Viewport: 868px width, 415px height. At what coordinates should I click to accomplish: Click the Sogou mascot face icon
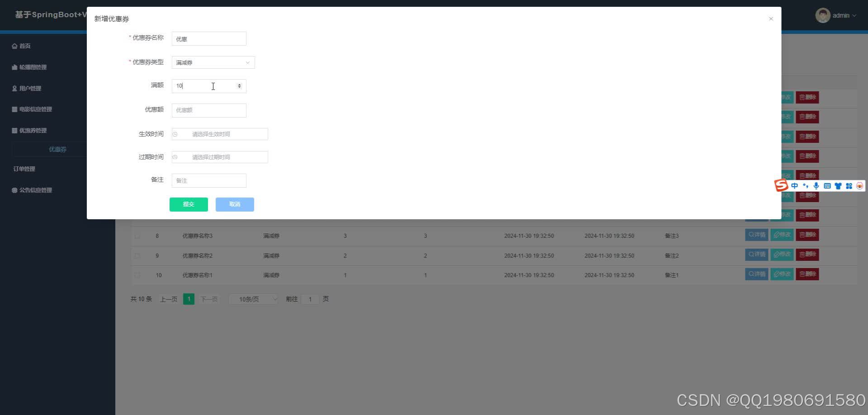pyautogui.click(x=859, y=186)
